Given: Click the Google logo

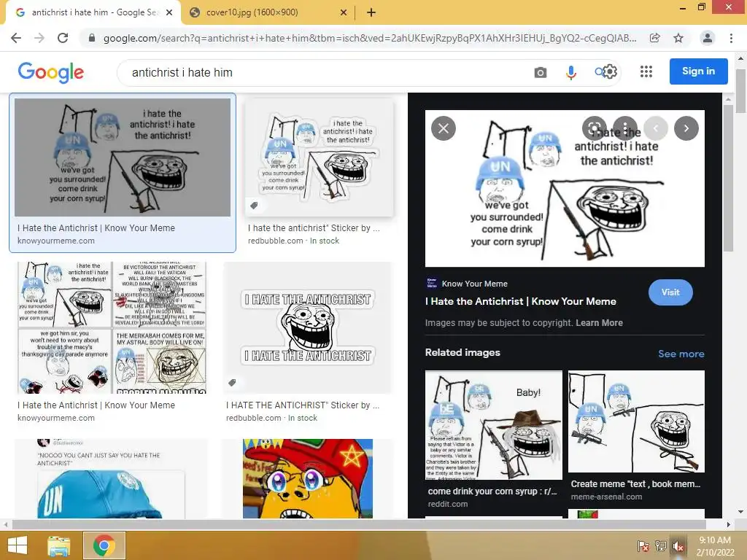Looking at the screenshot, I should 51,72.
